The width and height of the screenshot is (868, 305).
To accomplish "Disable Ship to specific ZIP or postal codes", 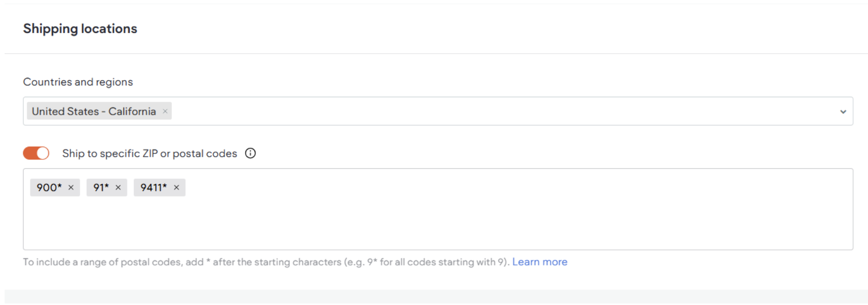I will [35, 153].
